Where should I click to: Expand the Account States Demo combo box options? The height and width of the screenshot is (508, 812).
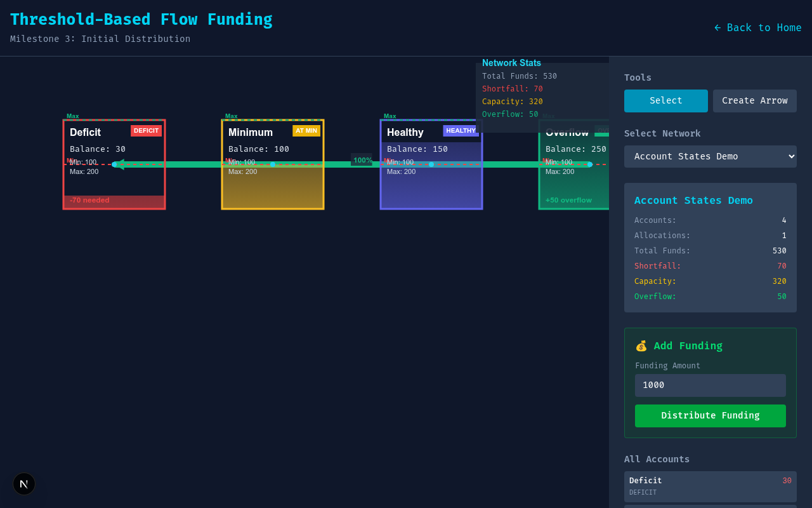pyautogui.click(x=710, y=156)
